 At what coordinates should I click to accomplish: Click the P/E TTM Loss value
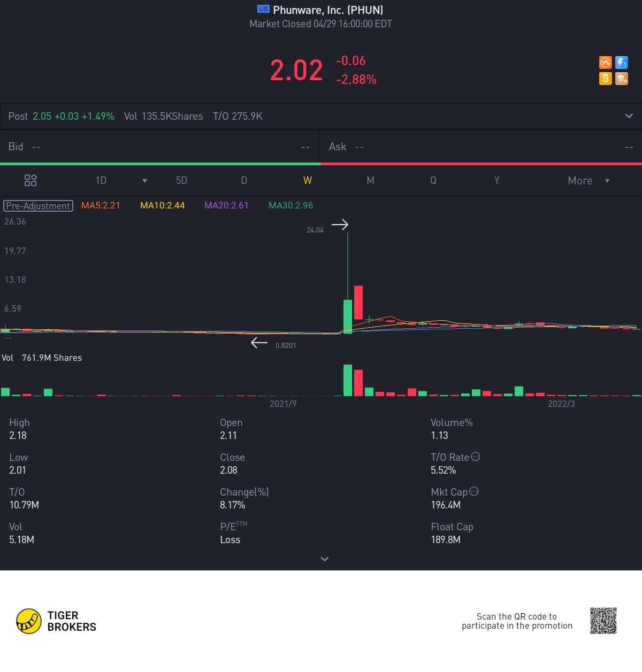click(230, 539)
